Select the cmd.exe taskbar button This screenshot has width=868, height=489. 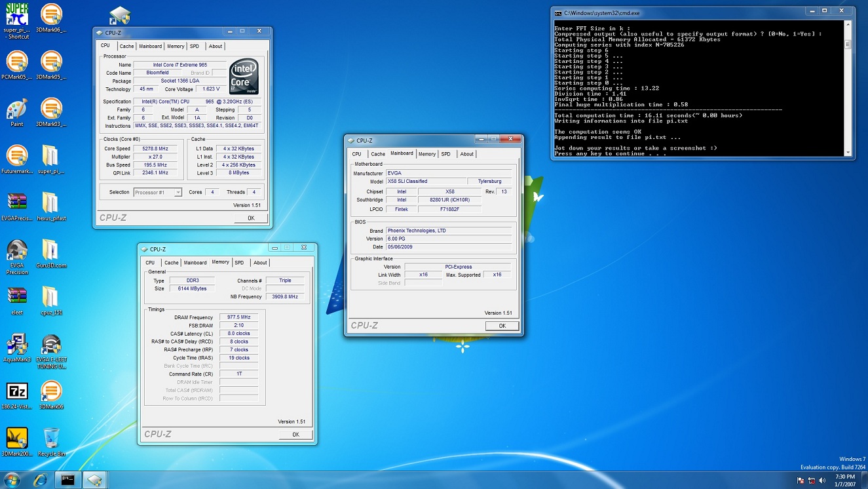click(x=67, y=480)
